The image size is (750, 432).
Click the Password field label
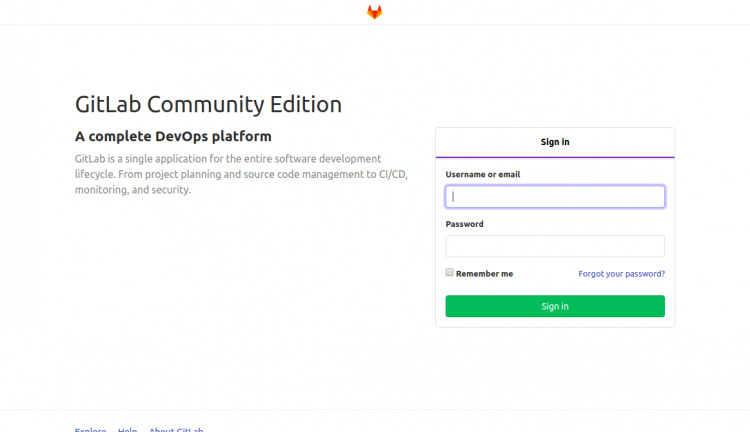point(465,224)
